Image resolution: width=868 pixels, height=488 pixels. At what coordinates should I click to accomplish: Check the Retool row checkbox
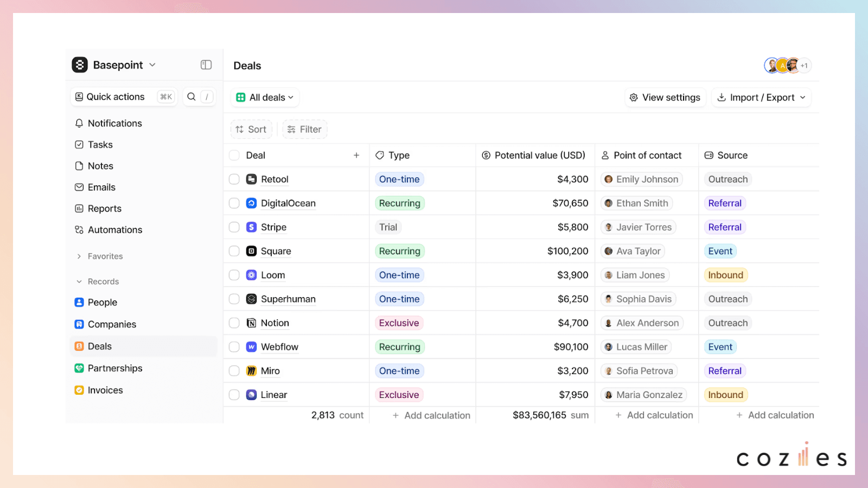tap(234, 179)
